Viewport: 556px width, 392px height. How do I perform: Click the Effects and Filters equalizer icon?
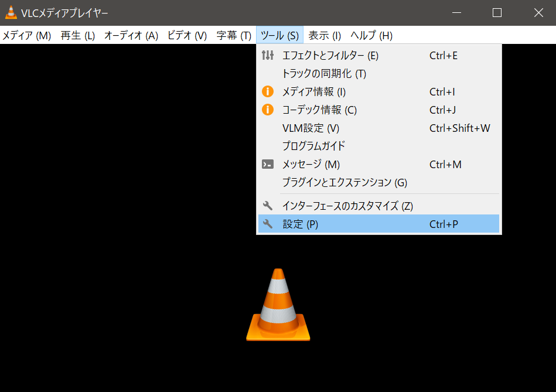pos(268,55)
